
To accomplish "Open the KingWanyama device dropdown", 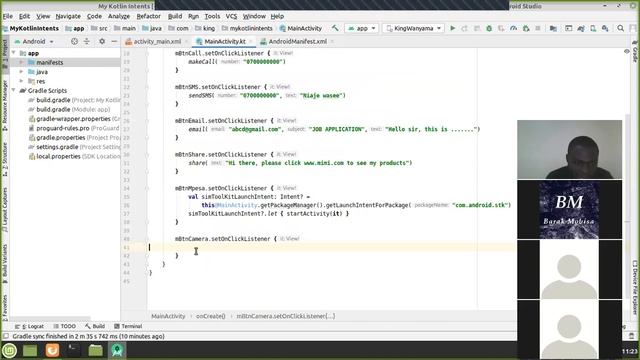I will pos(413,28).
